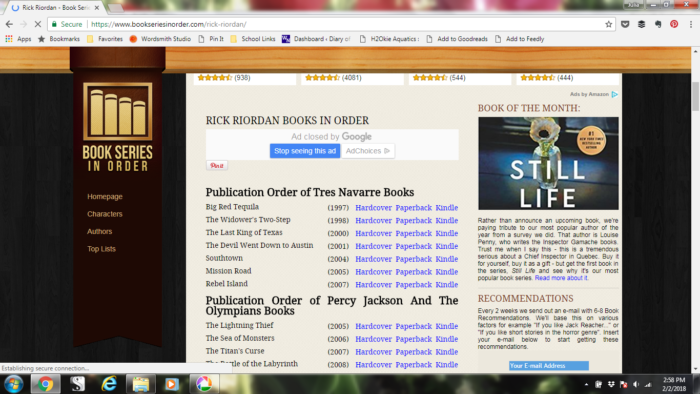
Task: Launch the media player taskbar icon
Action: pos(172,384)
